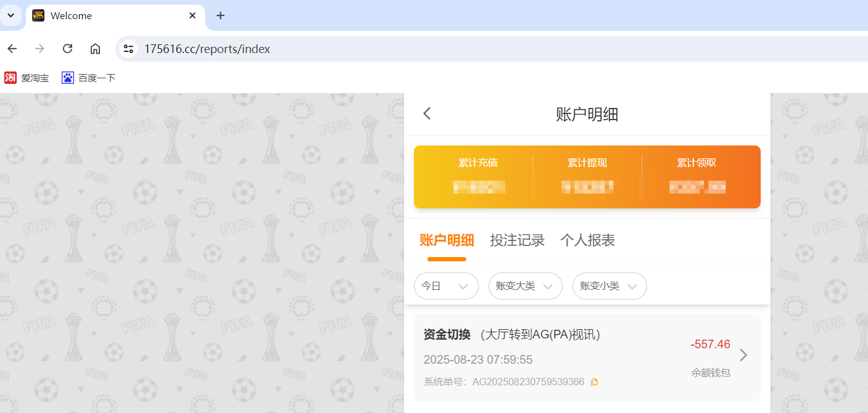Click the site permissions icon in address bar

click(128, 48)
